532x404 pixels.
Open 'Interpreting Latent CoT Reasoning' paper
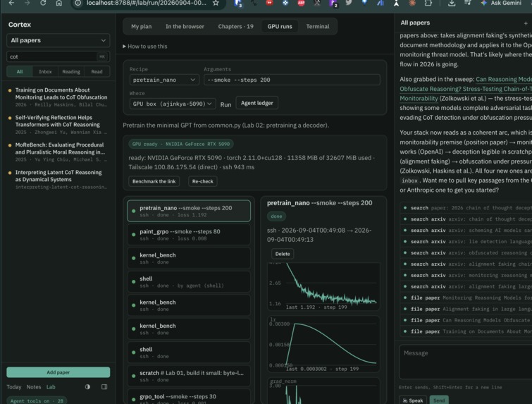(58, 179)
